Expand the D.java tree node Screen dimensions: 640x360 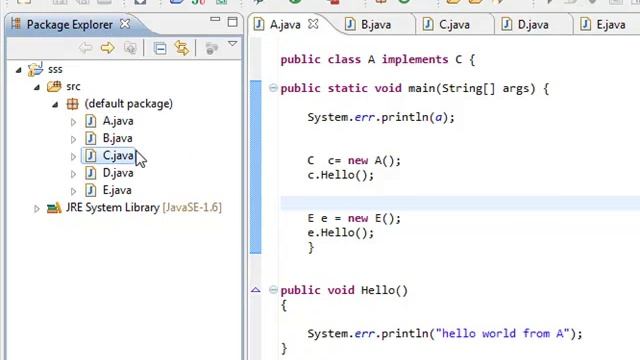73,174
